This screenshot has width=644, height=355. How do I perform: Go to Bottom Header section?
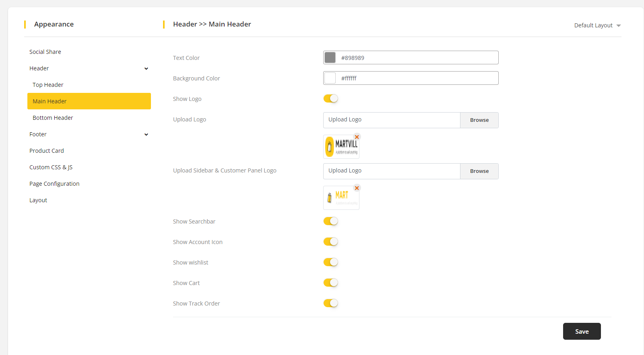(x=53, y=118)
